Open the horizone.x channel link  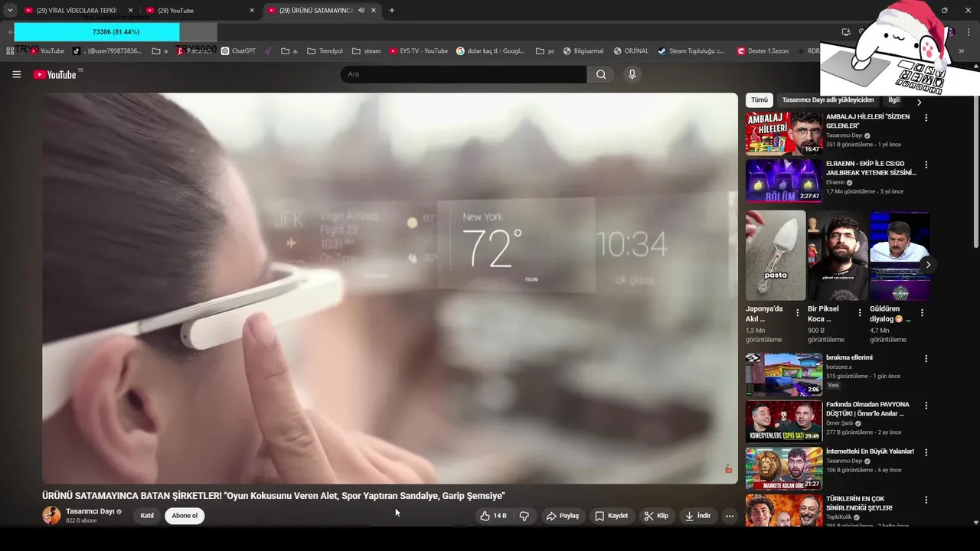[839, 367]
